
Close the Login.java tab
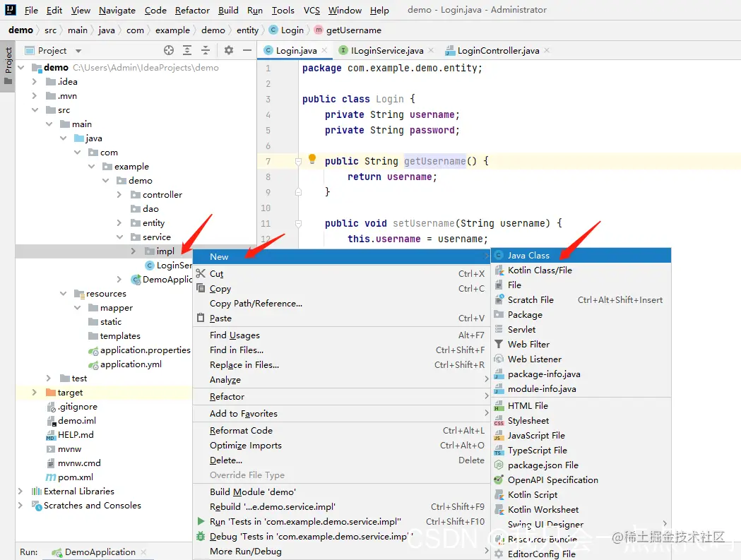(324, 50)
